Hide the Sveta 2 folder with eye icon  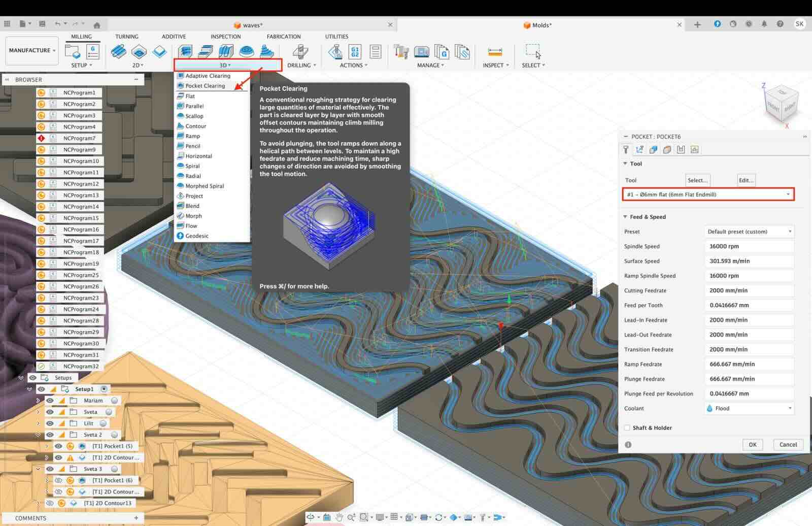tap(50, 435)
